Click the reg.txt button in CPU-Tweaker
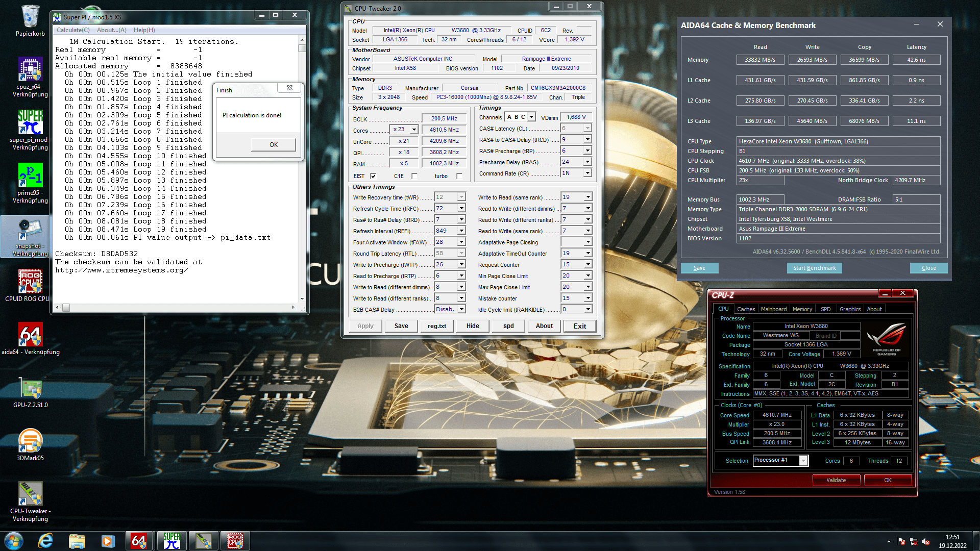The width and height of the screenshot is (980, 551). pos(437,326)
